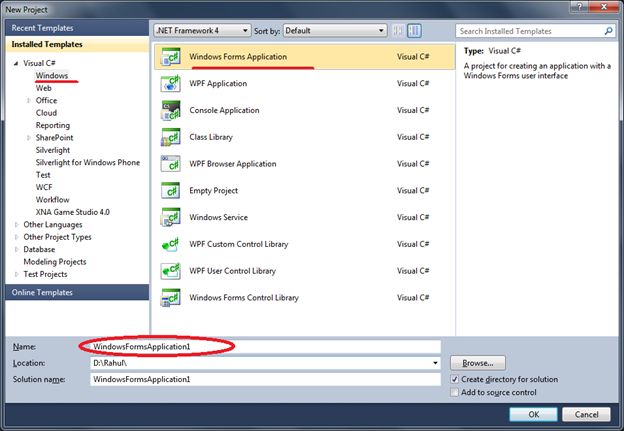Click the Windows Service template icon

pyautogui.click(x=171, y=217)
